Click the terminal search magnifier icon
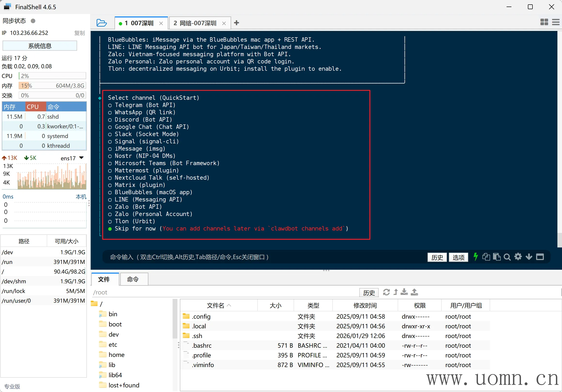The width and height of the screenshot is (562, 392). (507, 257)
